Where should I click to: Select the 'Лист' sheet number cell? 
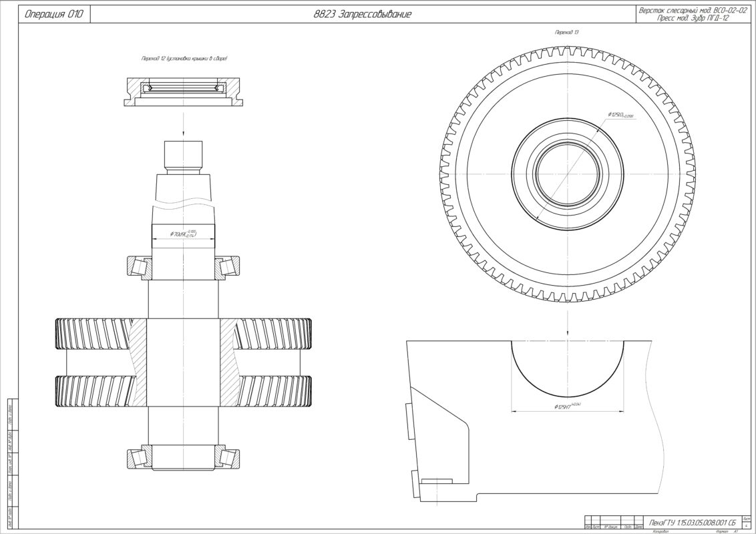pos(745,521)
